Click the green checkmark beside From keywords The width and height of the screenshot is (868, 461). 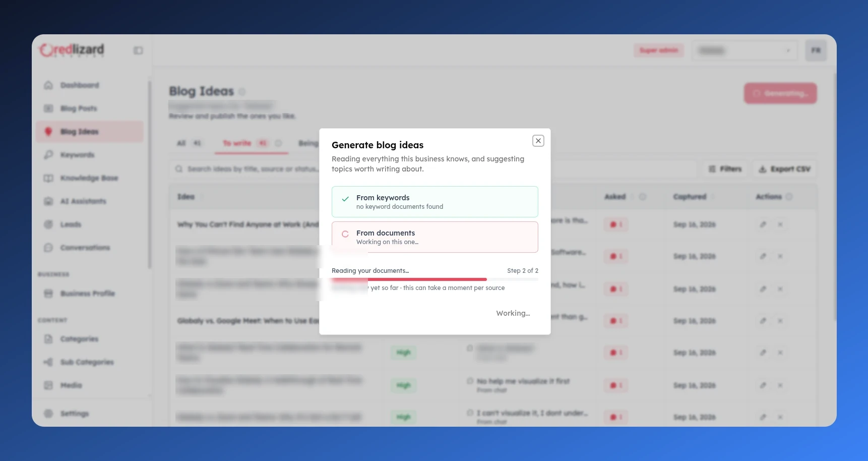tap(345, 199)
